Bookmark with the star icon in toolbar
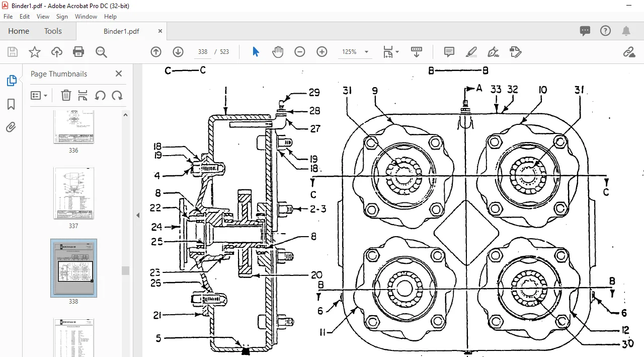This screenshot has width=644, height=357. [x=35, y=52]
